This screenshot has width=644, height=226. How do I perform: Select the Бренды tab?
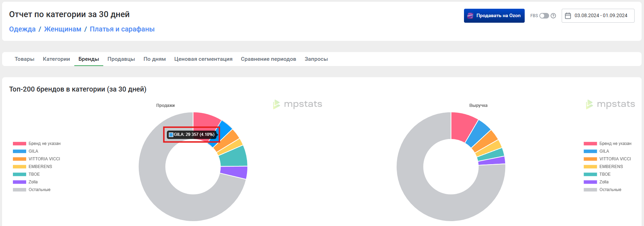tap(89, 59)
